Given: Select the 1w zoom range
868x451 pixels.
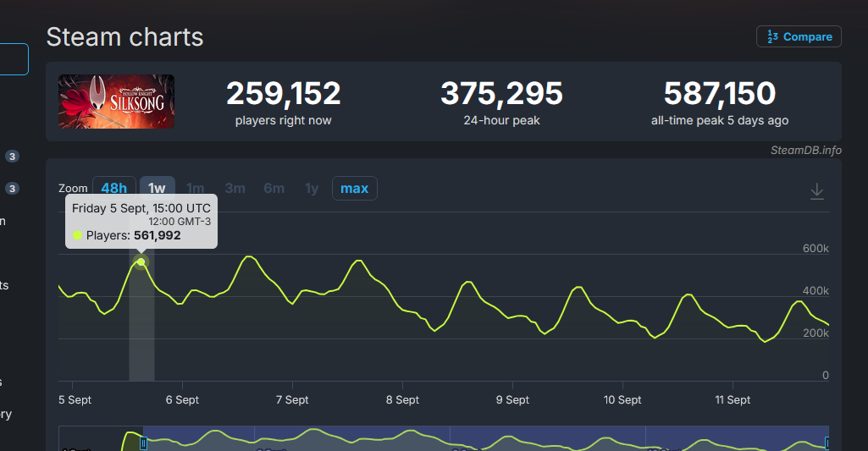Looking at the screenshot, I should (x=158, y=188).
